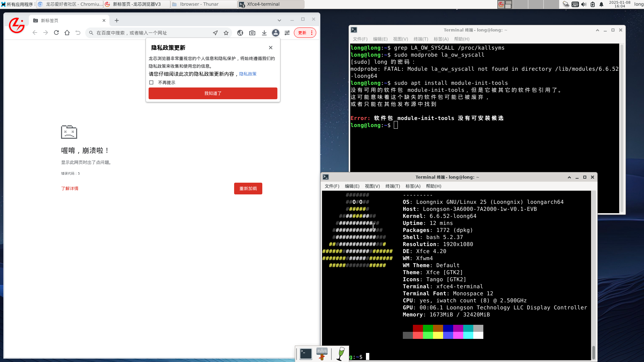Expand the browser tab search chevron
The width and height of the screenshot is (644, 362).
pos(279,20)
